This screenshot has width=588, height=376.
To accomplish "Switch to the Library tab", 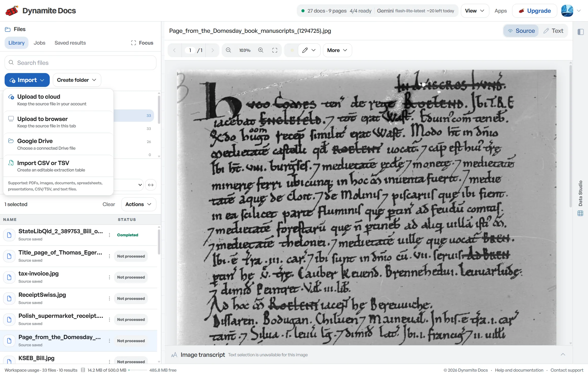I will 16,43.
